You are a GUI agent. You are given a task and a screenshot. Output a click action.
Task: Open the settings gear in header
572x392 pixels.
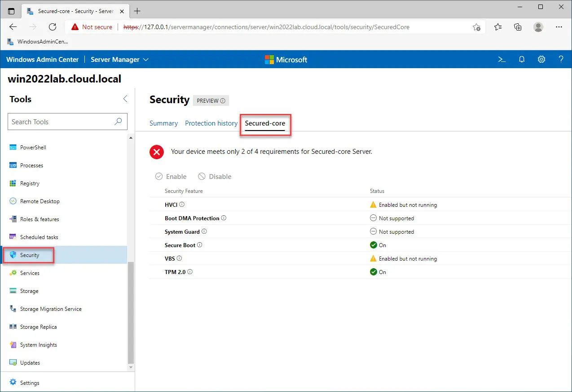click(x=541, y=60)
